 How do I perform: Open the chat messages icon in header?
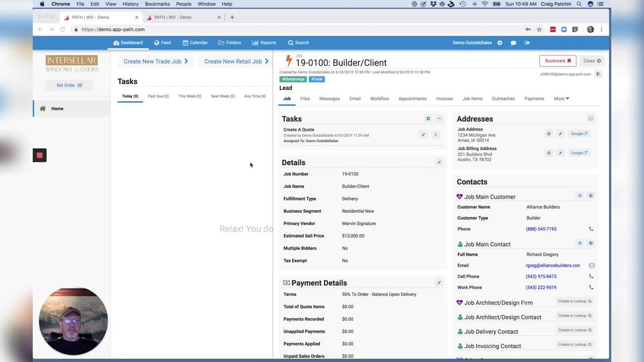(x=514, y=43)
